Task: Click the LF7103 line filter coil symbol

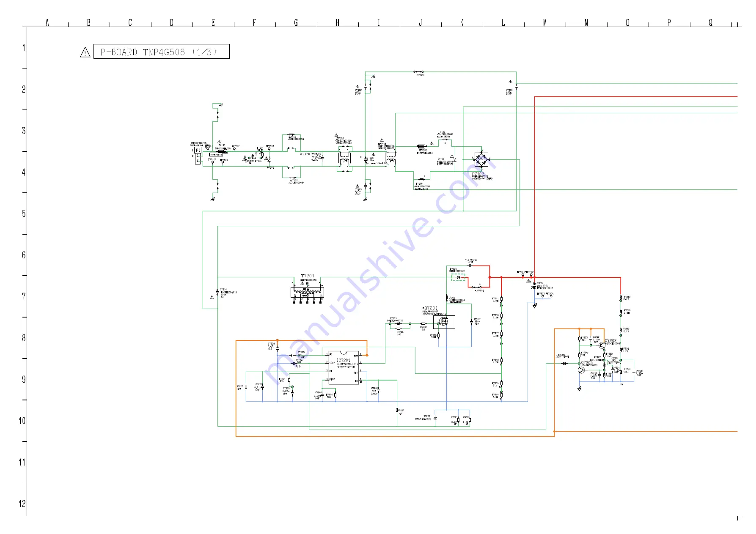Action: pos(391,158)
